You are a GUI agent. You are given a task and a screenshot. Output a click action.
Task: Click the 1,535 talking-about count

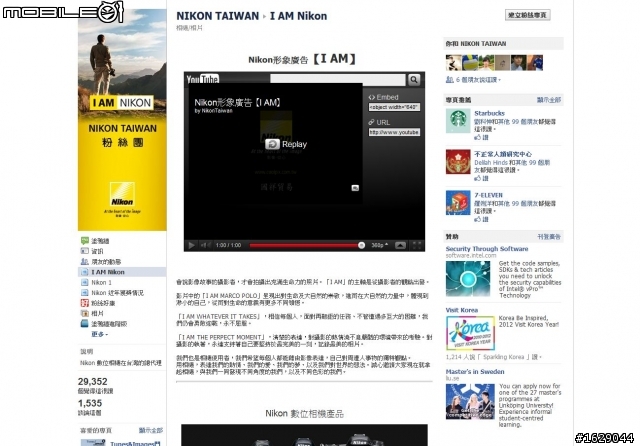pyautogui.click(x=90, y=403)
